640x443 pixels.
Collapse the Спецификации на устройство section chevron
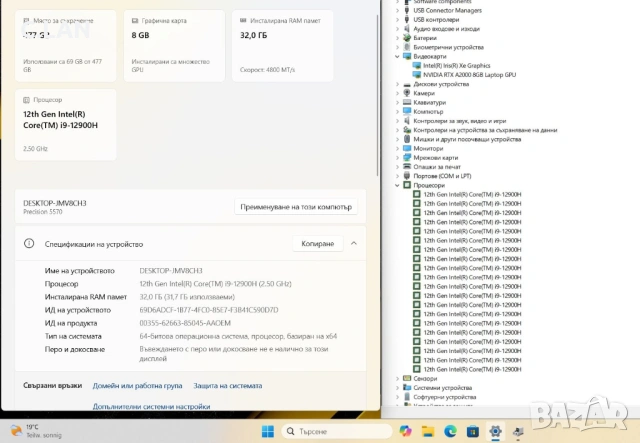pos(354,243)
